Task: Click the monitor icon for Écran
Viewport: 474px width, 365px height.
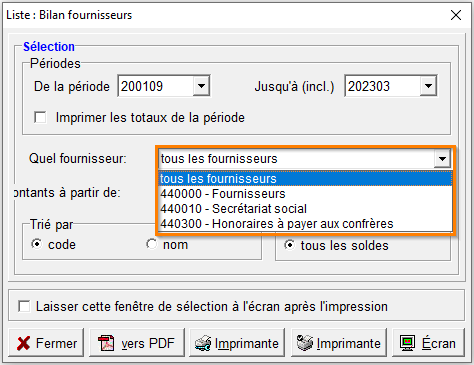Action: click(407, 343)
